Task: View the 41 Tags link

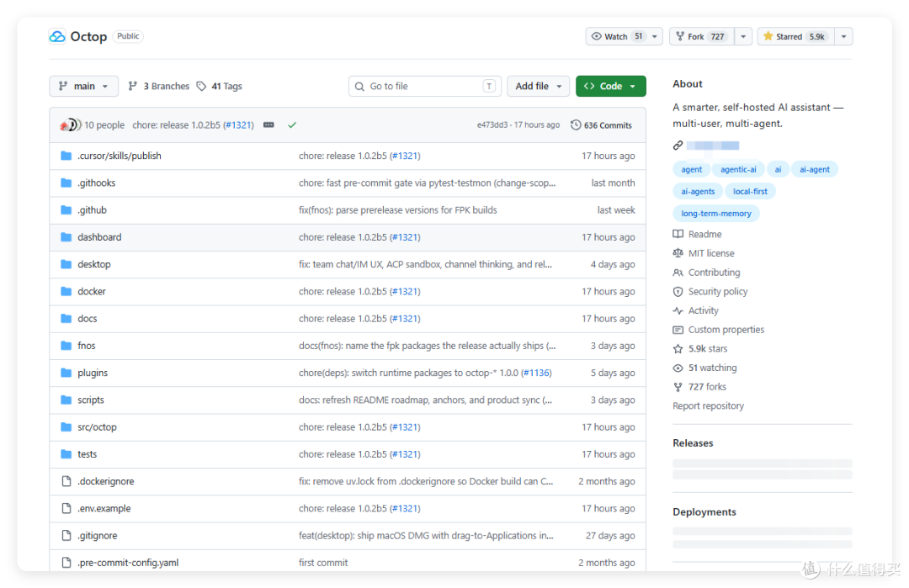Action: (220, 87)
